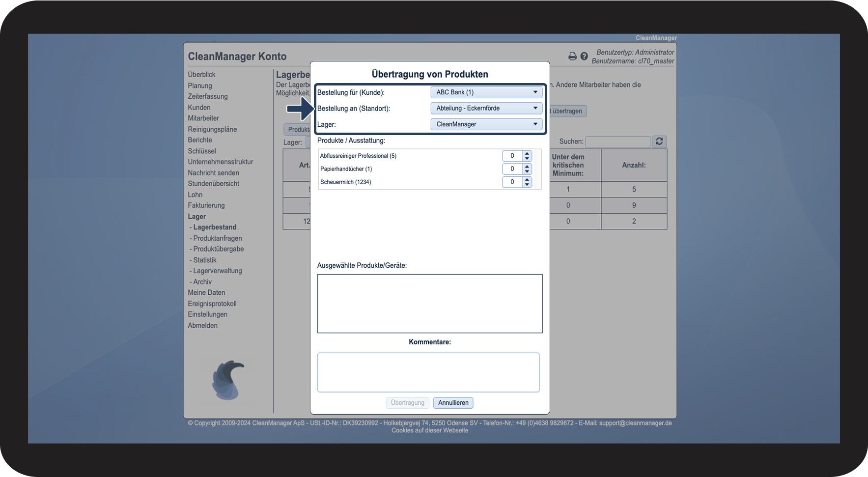Viewport: 868px width, 477px height.
Task: Open the Bestellung für (Kunde) dropdown
Action: (x=486, y=92)
